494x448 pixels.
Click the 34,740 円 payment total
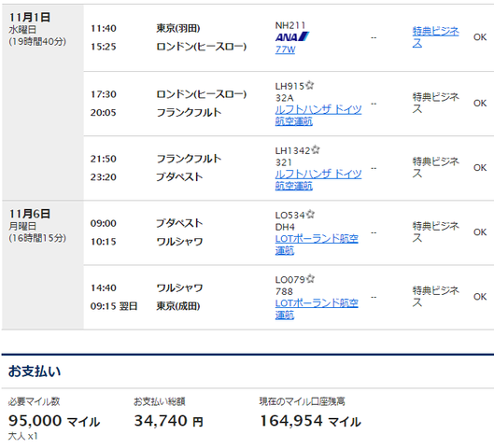[x=168, y=421]
